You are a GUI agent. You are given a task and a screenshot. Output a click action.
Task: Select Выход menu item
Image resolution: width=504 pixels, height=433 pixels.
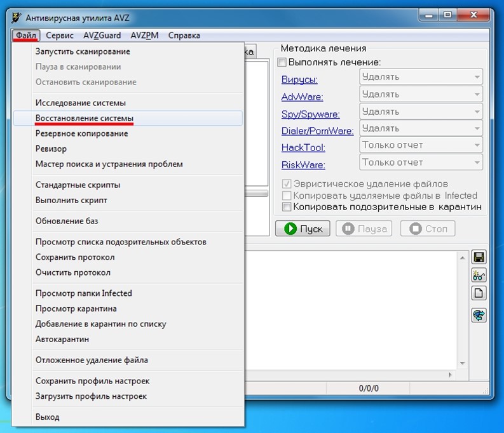[x=128, y=417]
